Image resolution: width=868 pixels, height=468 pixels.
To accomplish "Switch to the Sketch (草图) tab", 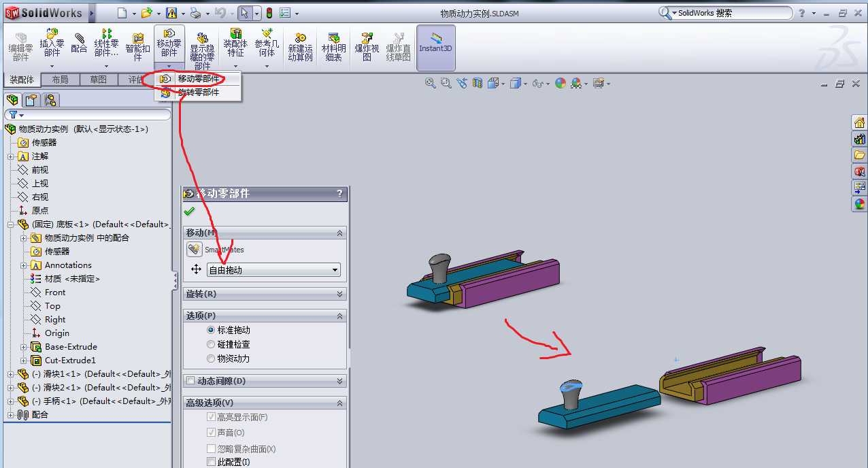I will [98, 80].
